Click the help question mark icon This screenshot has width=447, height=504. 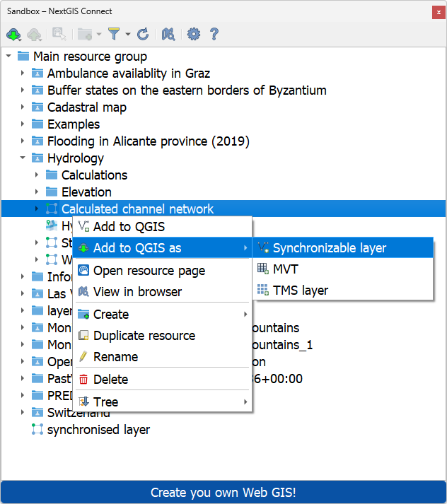click(214, 34)
